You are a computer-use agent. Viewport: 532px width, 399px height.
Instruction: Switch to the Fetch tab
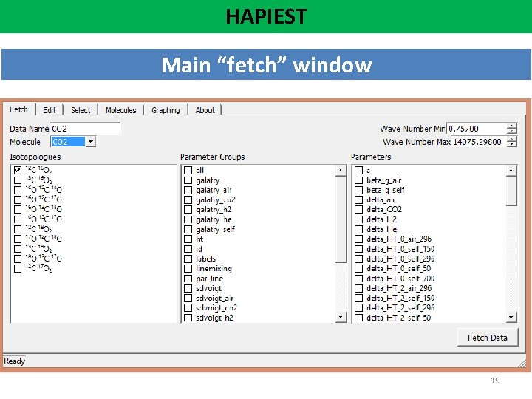click(18, 109)
